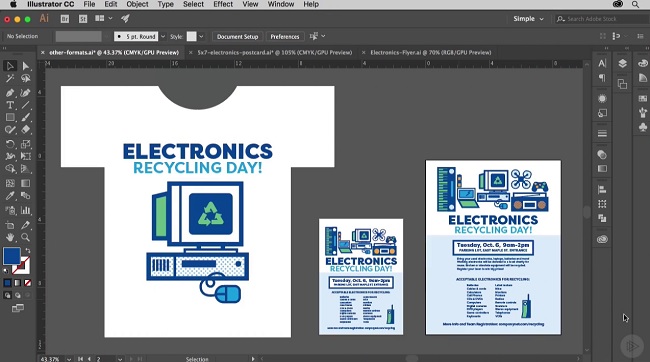Pick the Lasso tool
This screenshot has width=650, height=362.
pyautogui.click(x=26, y=78)
